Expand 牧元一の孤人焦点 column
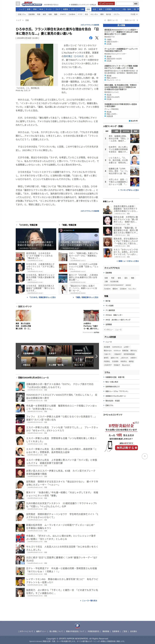The width and height of the screenshot is (155, 644). coord(121,382)
